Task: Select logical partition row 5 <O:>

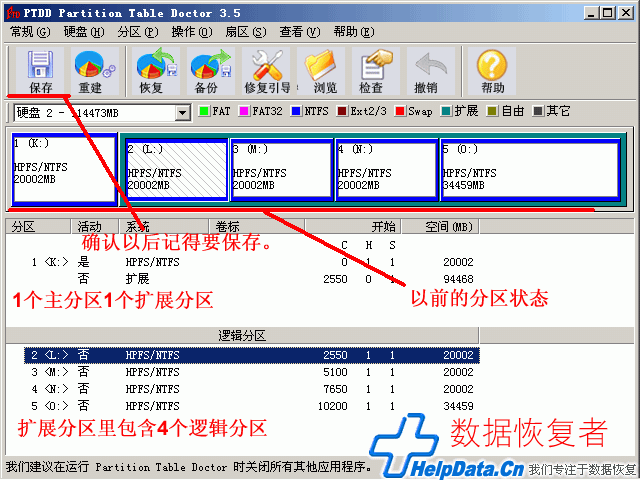Action: coord(252,406)
